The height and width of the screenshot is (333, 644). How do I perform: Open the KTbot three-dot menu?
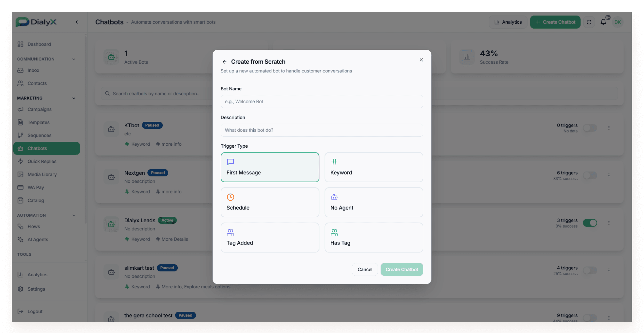(609, 128)
